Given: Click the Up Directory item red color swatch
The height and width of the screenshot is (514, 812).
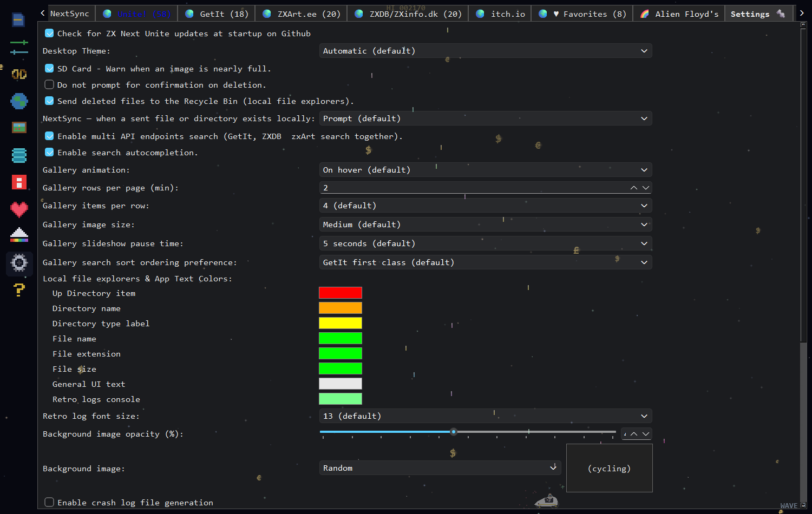Looking at the screenshot, I should (340, 293).
